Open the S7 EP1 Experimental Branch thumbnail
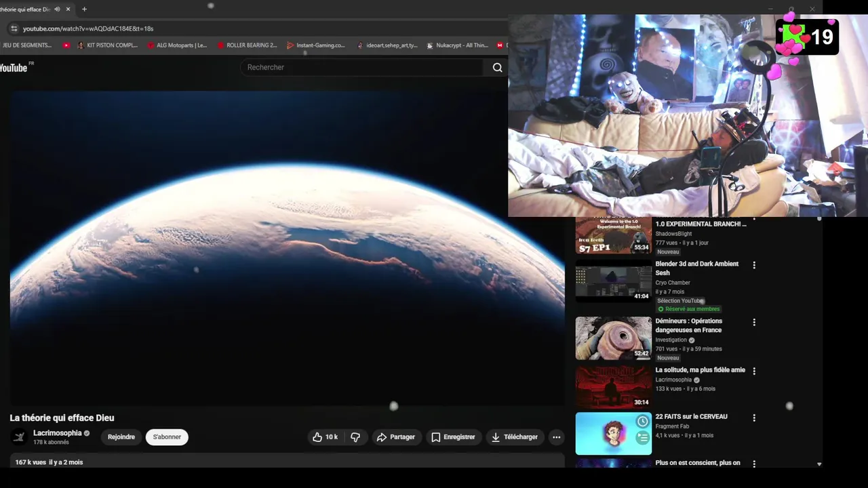Image resolution: width=868 pixels, height=488 pixels. tap(613, 235)
